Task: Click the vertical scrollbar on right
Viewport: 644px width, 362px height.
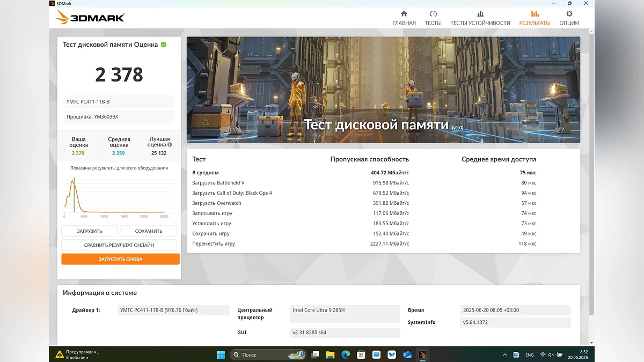Action: [x=591, y=172]
